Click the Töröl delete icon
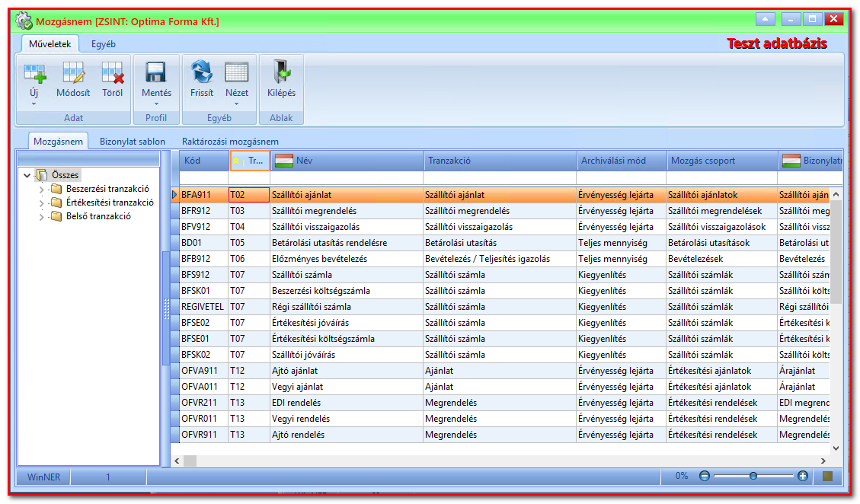The width and height of the screenshot is (860, 504). point(113,72)
